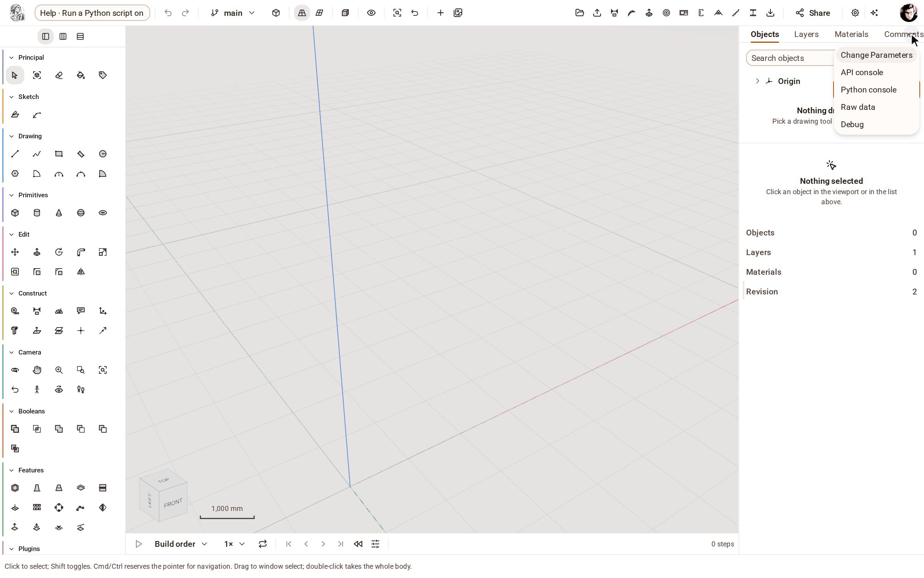
Task: Activate the Mirror tool in Edit
Action: (x=81, y=272)
